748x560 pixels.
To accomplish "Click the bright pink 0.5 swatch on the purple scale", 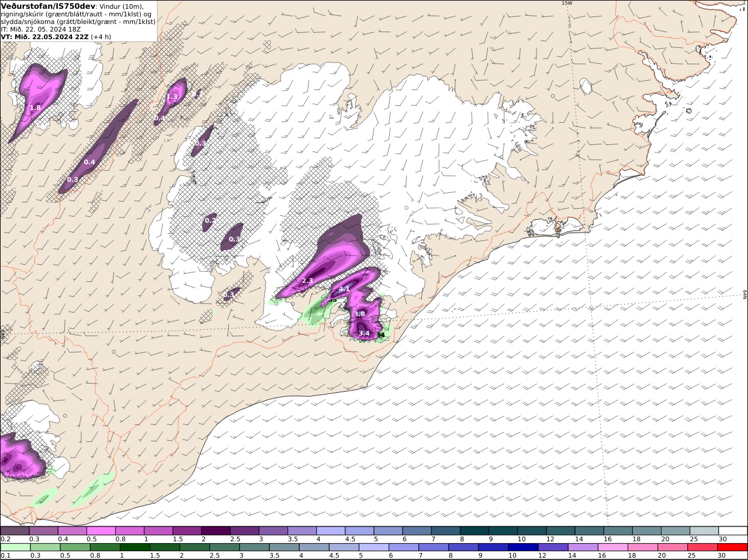I will (101, 531).
